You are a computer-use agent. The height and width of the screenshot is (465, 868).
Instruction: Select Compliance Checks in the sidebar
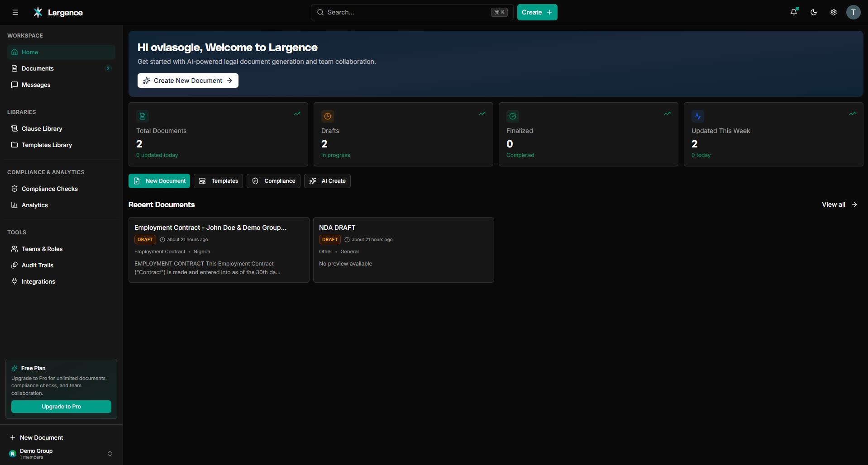[x=49, y=189]
